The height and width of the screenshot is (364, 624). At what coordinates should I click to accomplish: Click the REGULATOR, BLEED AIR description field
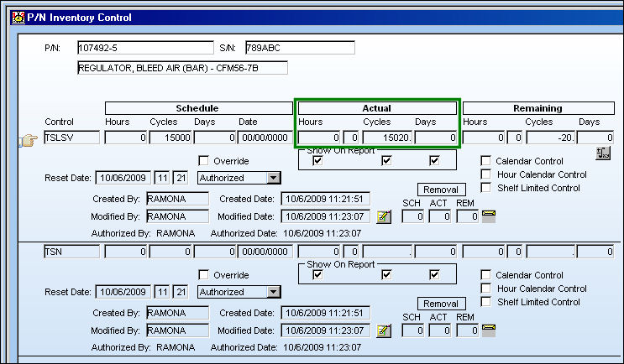click(x=182, y=68)
